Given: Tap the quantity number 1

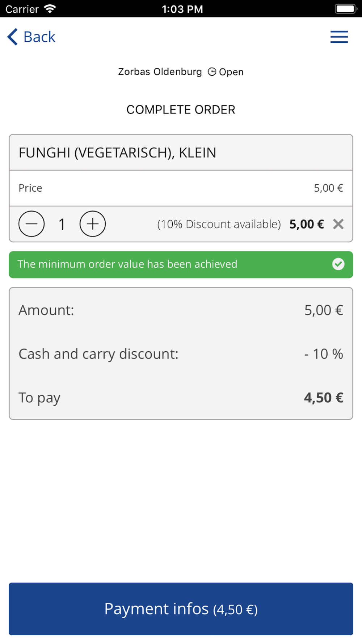Looking at the screenshot, I should [x=62, y=224].
